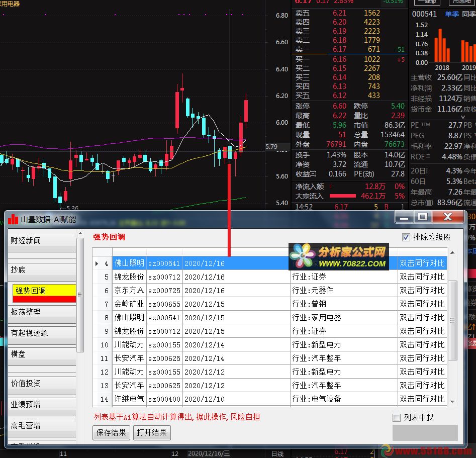Screen dimensions: 476x458
Task: Click stock code sz000725
Action: coord(164,291)
